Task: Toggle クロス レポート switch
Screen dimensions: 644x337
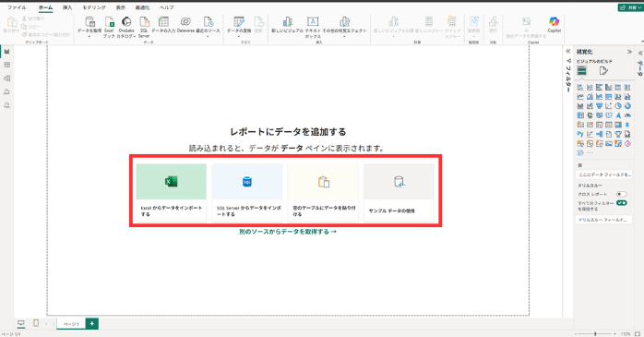Action: click(x=622, y=194)
